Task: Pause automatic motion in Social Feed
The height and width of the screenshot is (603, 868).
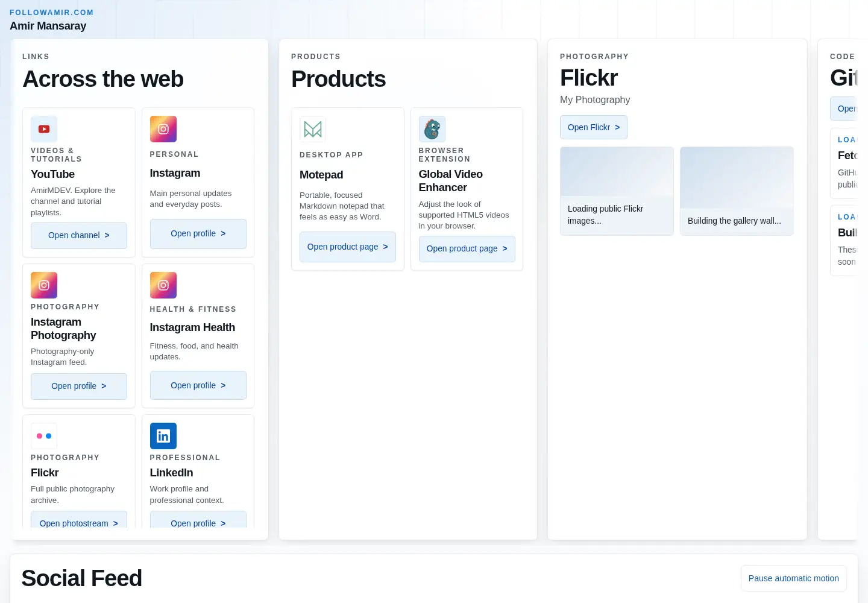Action: pos(794,578)
